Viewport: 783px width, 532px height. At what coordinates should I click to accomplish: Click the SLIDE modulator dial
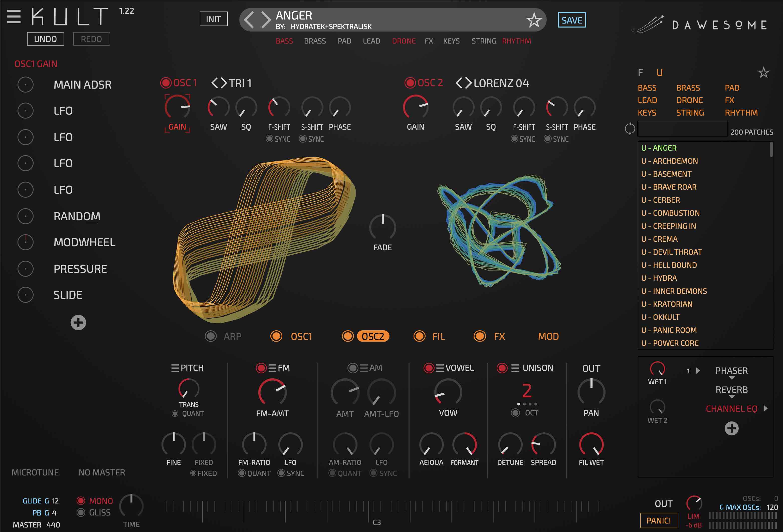coord(25,295)
